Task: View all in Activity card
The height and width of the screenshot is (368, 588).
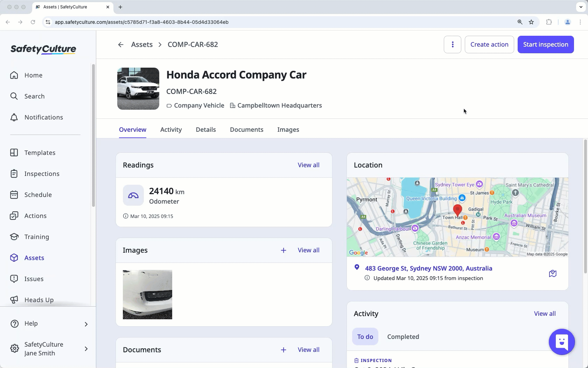Action: (545, 314)
